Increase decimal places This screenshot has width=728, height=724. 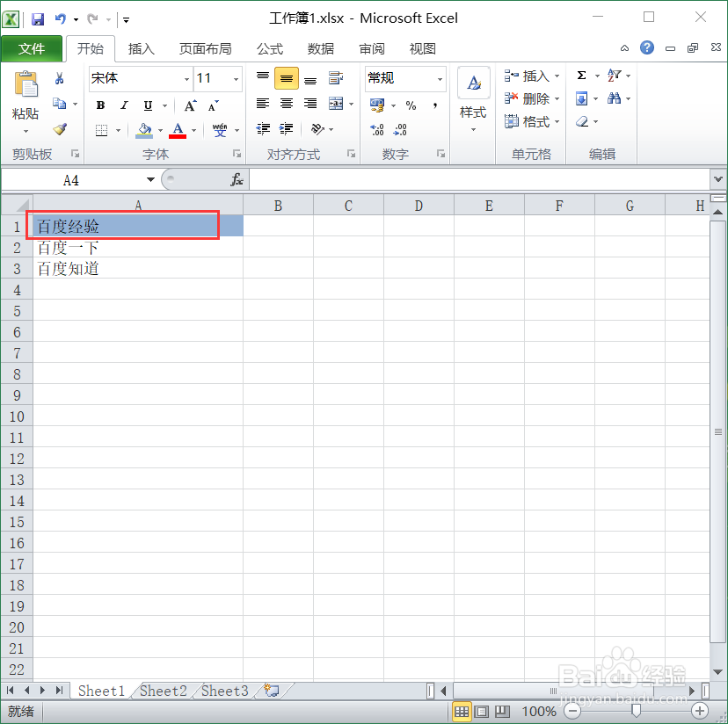(376, 129)
